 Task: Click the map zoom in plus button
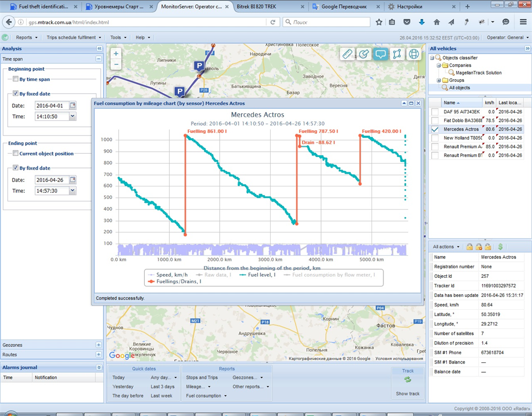(x=116, y=54)
